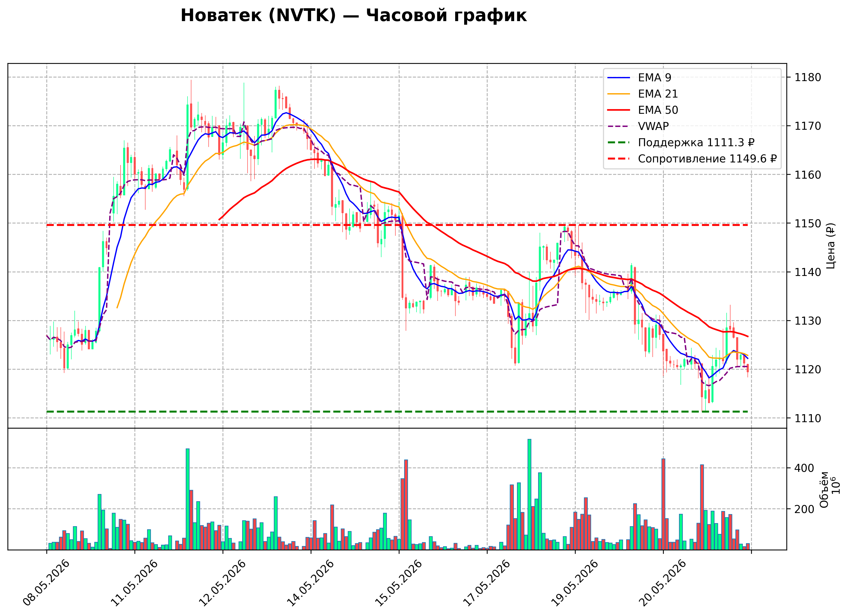
Task: Select the "EMA 21" legend label
Action: [x=658, y=94]
